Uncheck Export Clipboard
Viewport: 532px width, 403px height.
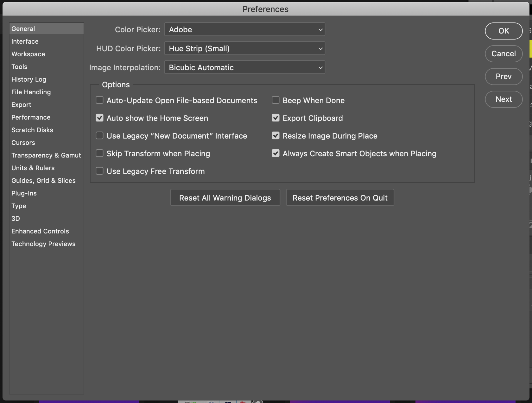(275, 118)
